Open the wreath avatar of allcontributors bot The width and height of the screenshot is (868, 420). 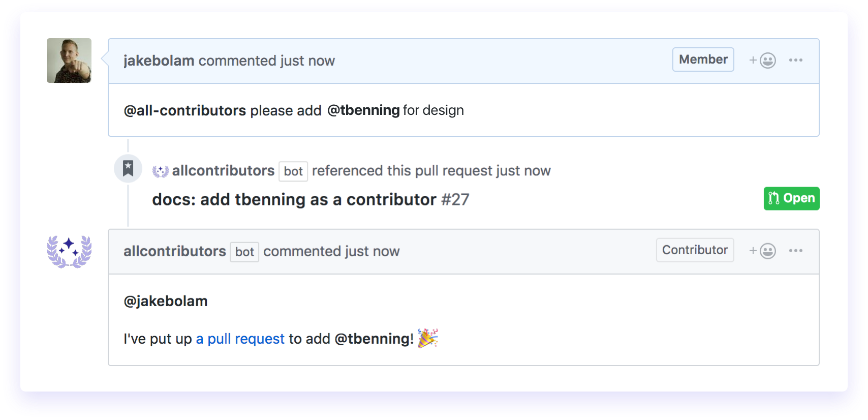(69, 251)
